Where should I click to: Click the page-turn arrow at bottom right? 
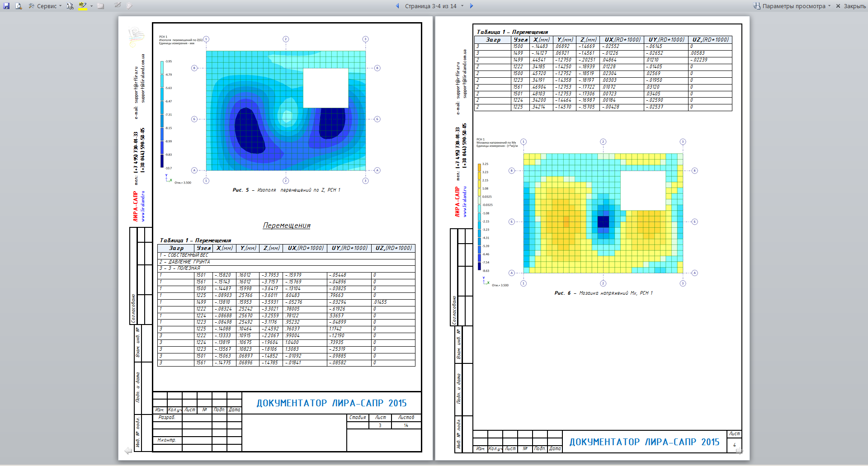tap(739, 451)
